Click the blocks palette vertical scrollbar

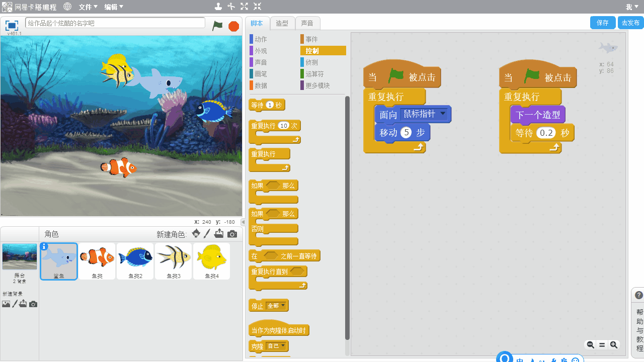click(347, 218)
